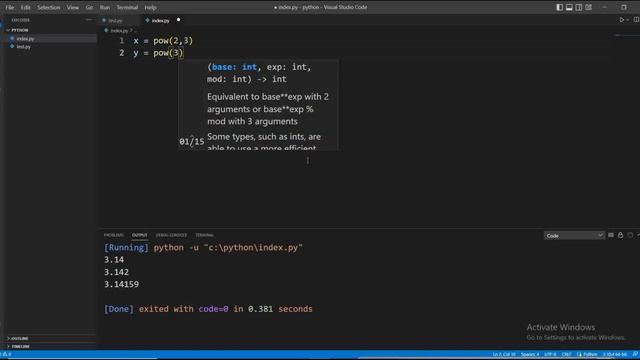The width and height of the screenshot is (640, 360).
Task: Click the EXPLORER panel title
Action: tap(20, 20)
